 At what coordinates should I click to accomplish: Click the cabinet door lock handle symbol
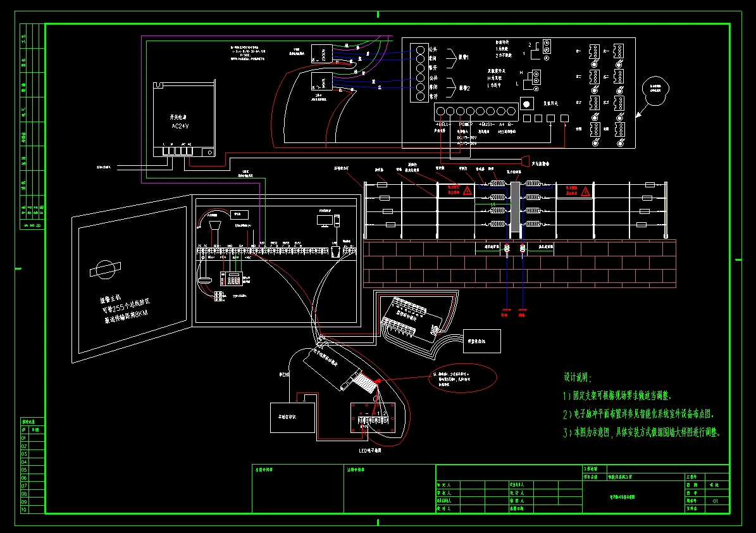coord(105,270)
